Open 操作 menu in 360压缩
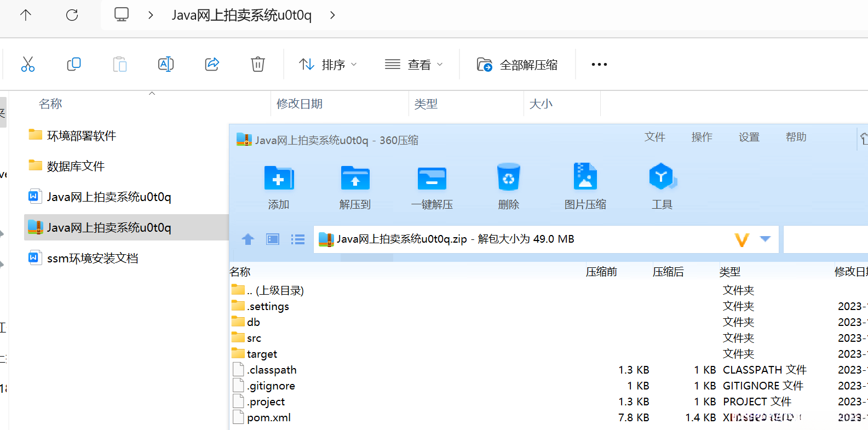 (702, 137)
